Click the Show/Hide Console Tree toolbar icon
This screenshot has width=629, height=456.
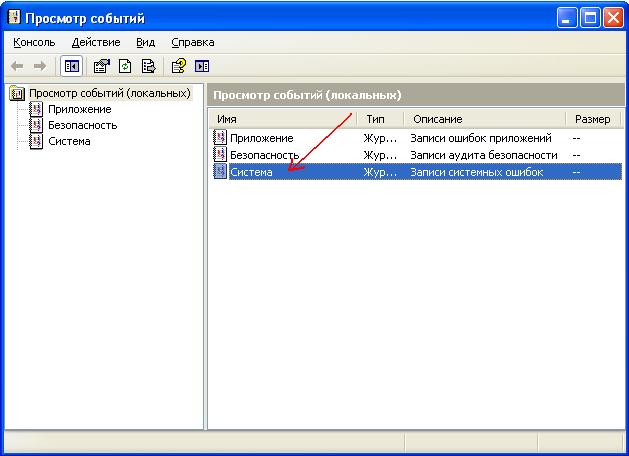click(72, 66)
